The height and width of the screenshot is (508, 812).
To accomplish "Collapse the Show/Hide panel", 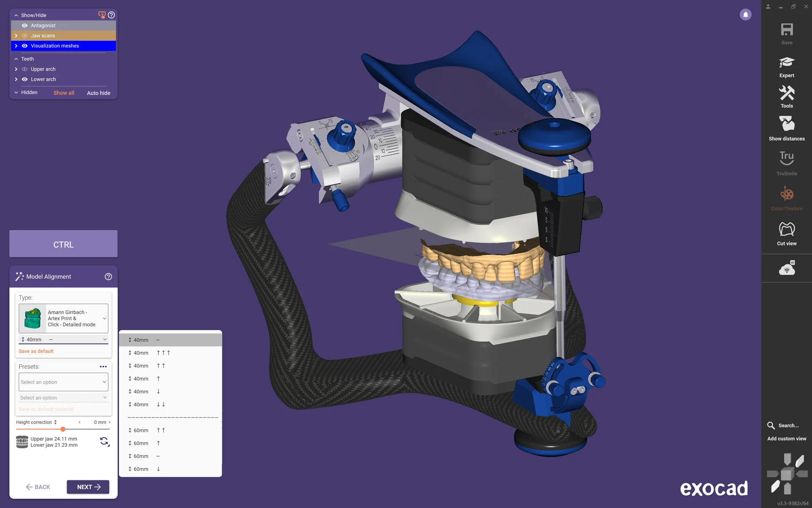I will [16, 15].
